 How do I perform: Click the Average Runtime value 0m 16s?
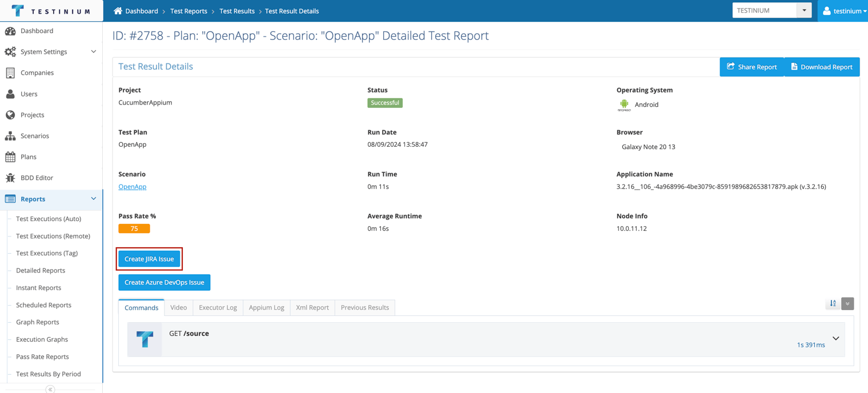pyautogui.click(x=378, y=228)
